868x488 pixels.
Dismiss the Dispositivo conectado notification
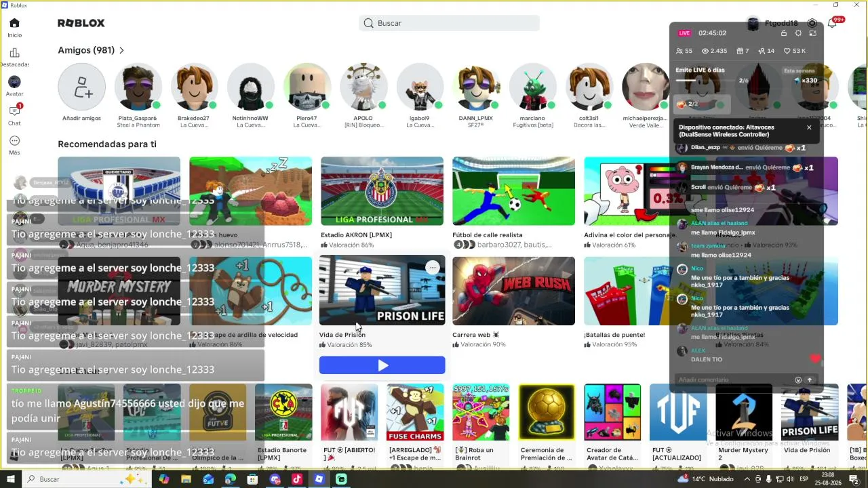[809, 127]
